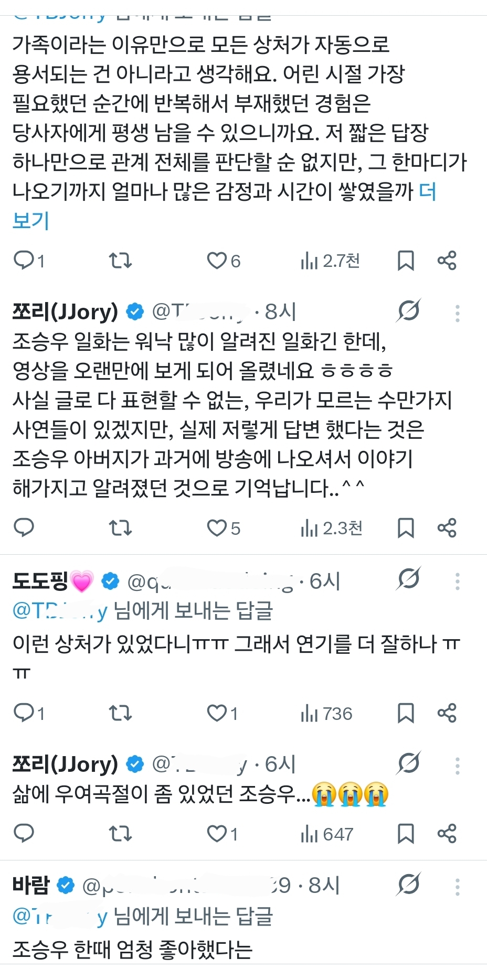The width and height of the screenshot is (487, 980).
Task: Open three-dot menu on 바람's reply
Action: [x=458, y=887]
